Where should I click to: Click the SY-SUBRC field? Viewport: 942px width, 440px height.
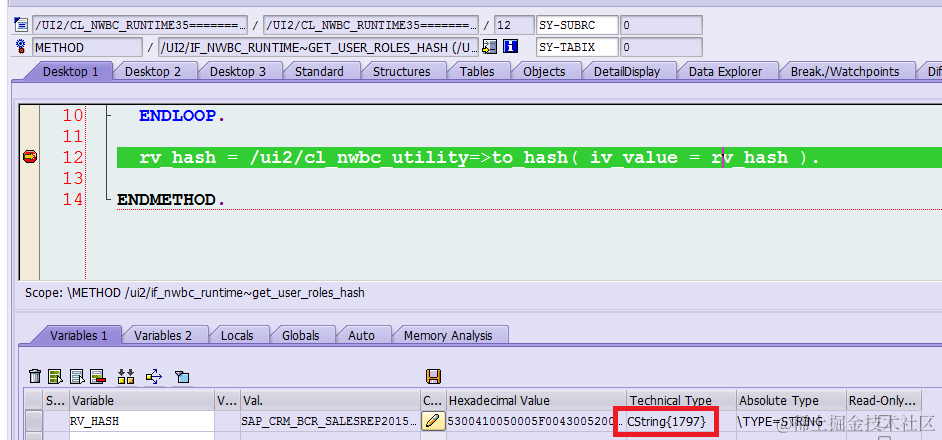(x=577, y=25)
